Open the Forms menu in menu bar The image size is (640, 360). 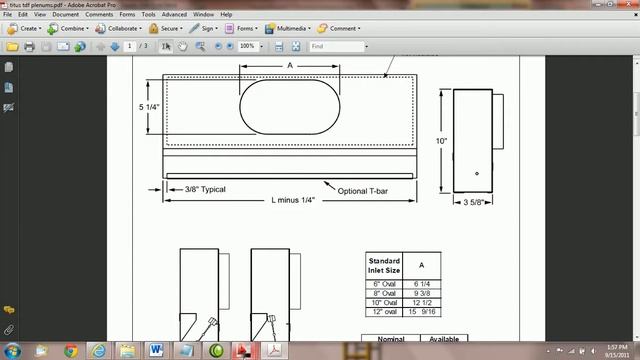pos(127,14)
